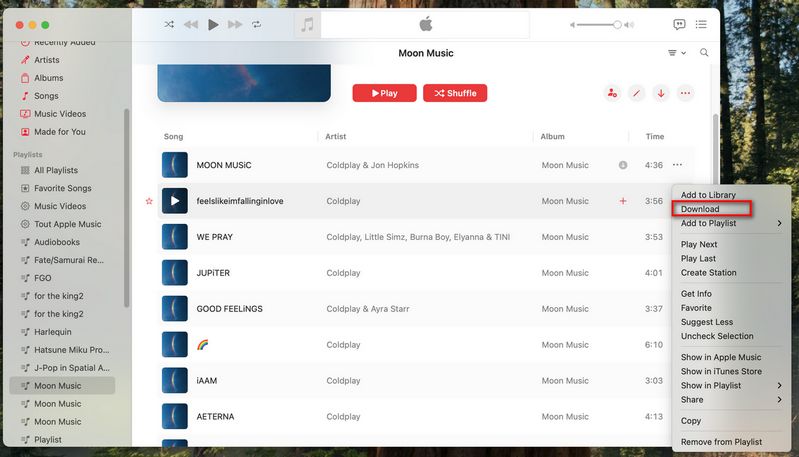
Task: Click the collaborate people icon
Action: pos(612,93)
